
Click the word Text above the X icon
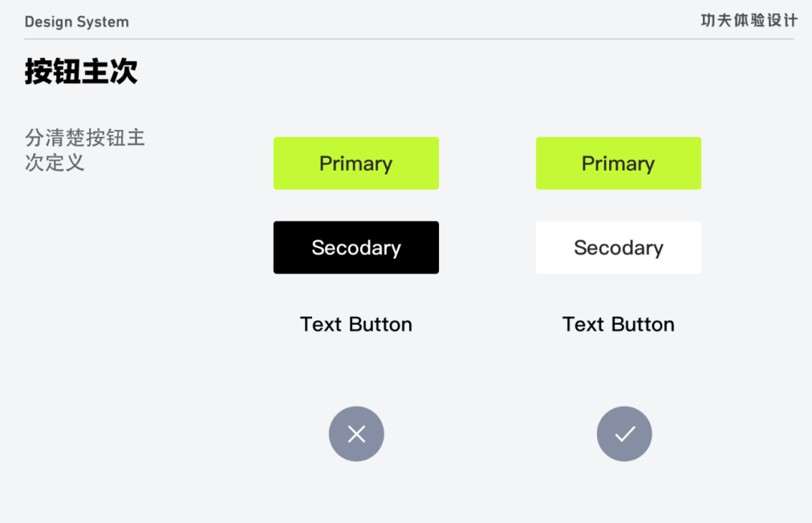coord(321,325)
